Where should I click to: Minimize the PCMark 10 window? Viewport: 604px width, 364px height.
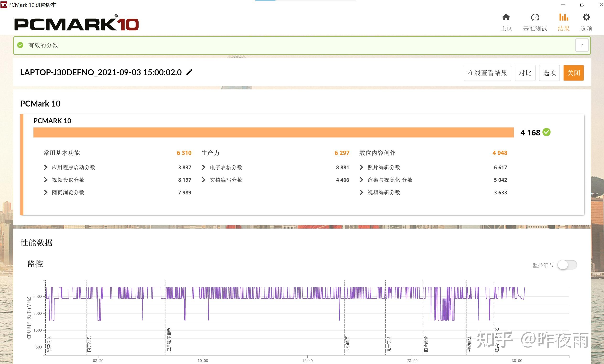point(563,5)
